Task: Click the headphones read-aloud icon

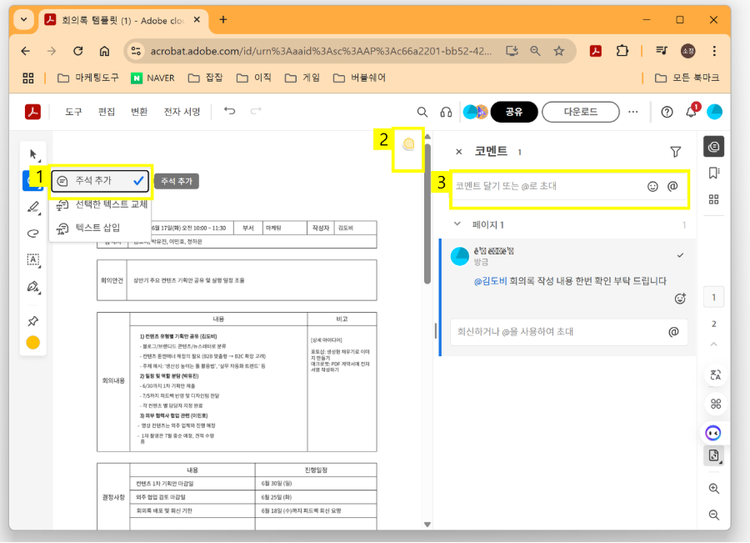Action: coord(446,112)
